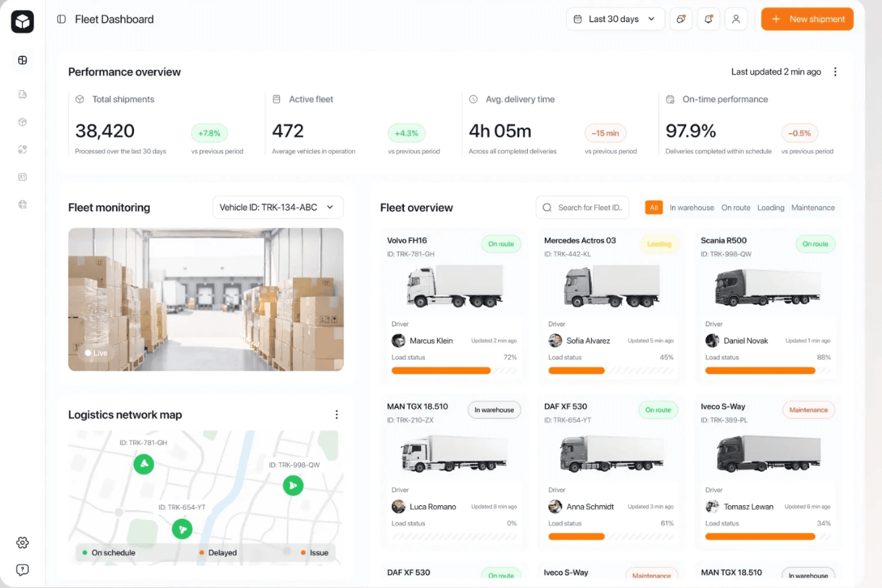Click the Volvo FH16 truck image
This screenshot has height=588, width=882.
tap(455, 285)
